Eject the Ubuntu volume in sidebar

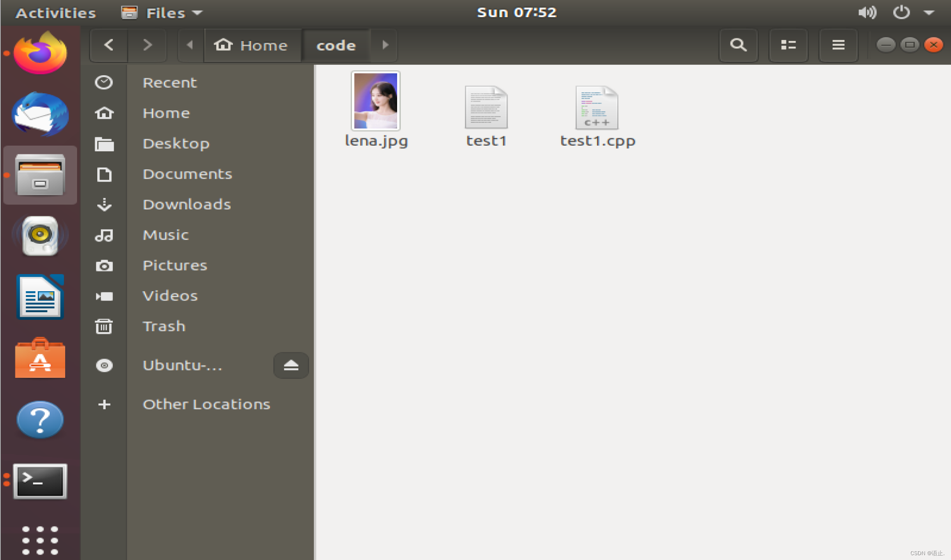(291, 365)
